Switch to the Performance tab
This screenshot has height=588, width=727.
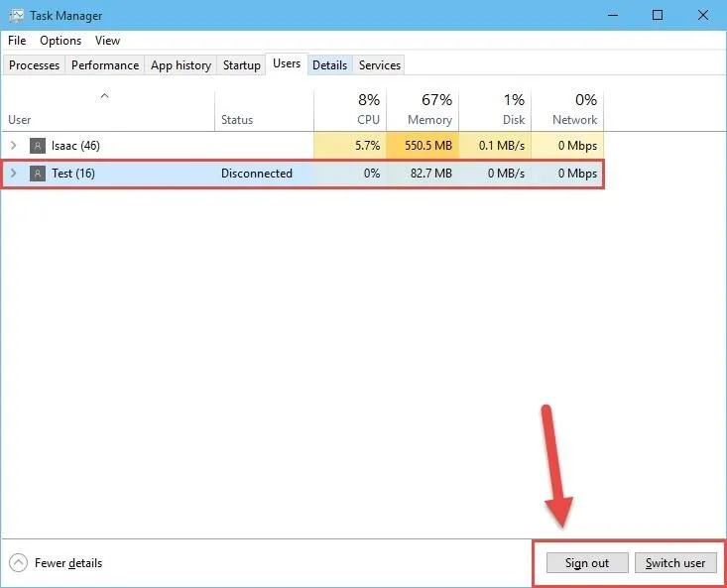pyautogui.click(x=105, y=64)
